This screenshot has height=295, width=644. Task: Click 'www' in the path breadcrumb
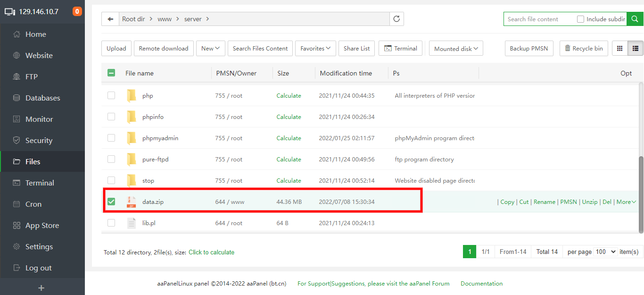point(165,19)
